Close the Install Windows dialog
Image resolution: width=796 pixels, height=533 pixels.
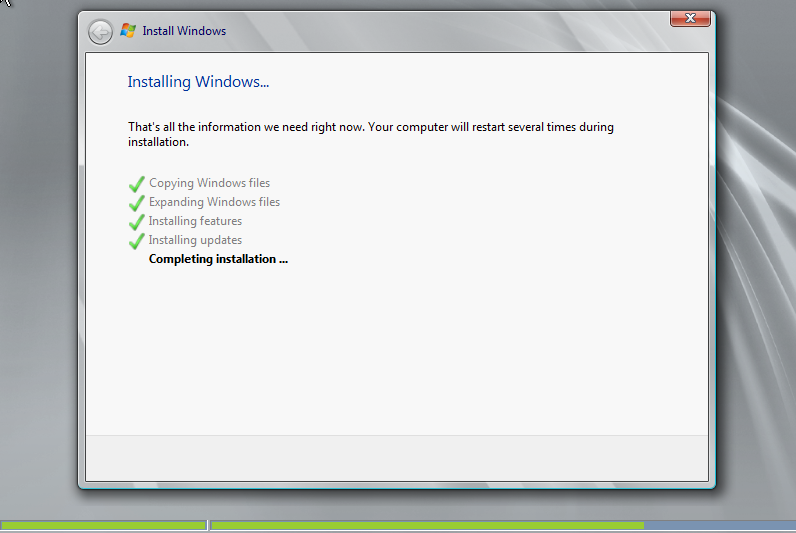tap(690, 18)
